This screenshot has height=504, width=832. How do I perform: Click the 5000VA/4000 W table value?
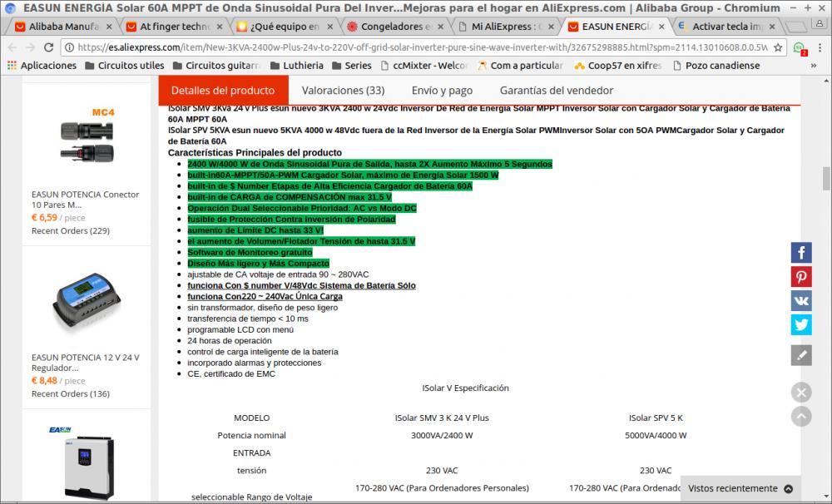(x=656, y=436)
